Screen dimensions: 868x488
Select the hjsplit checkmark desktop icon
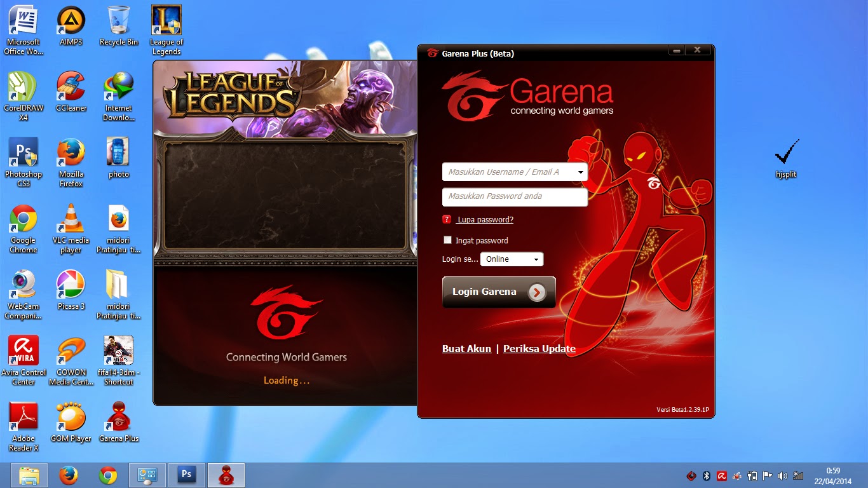coord(786,158)
